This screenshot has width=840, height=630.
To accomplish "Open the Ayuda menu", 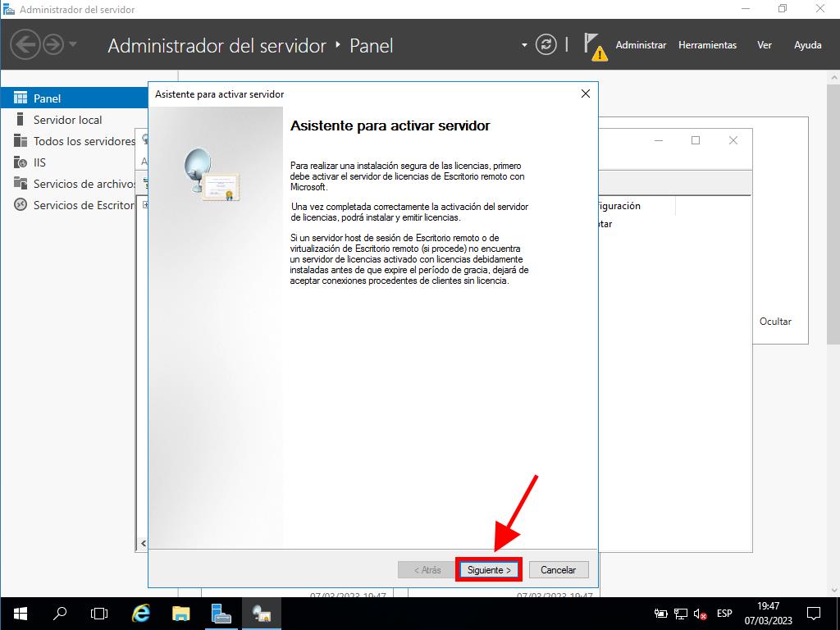I will point(807,45).
